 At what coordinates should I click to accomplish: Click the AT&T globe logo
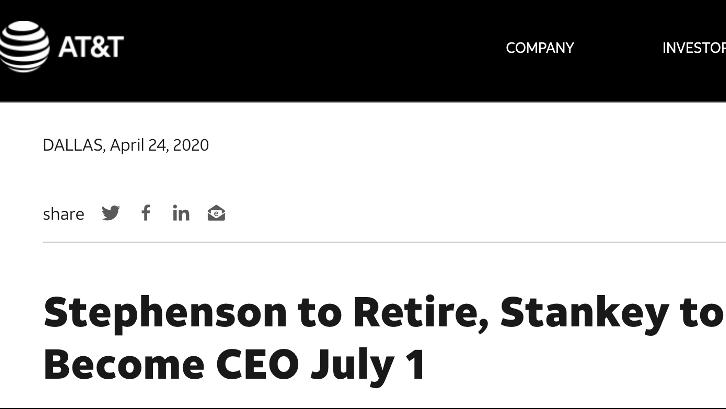point(23,47)
